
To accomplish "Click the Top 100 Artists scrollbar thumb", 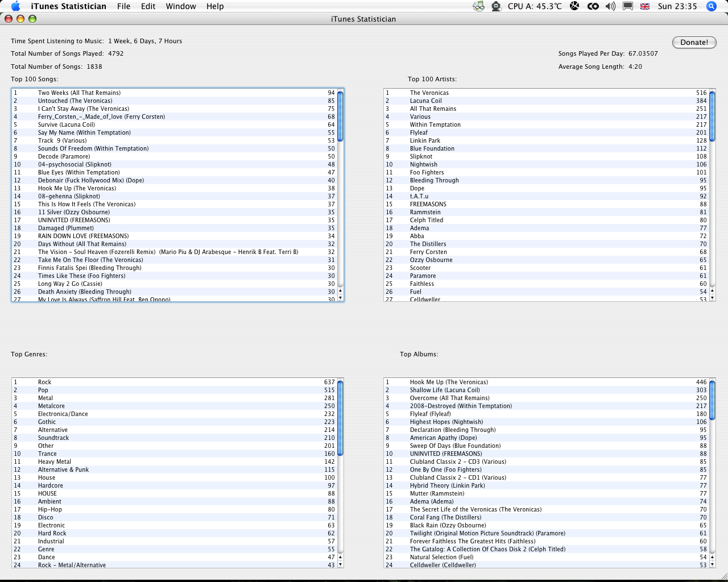I will [712, 116].
